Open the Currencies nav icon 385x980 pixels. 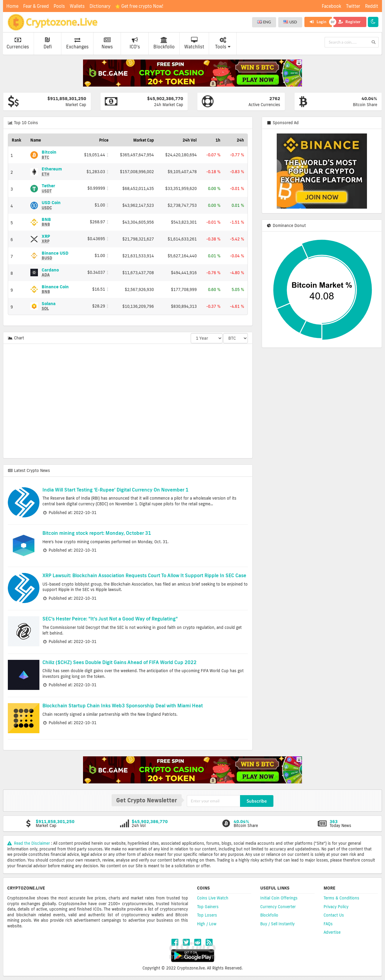(17, 40)
